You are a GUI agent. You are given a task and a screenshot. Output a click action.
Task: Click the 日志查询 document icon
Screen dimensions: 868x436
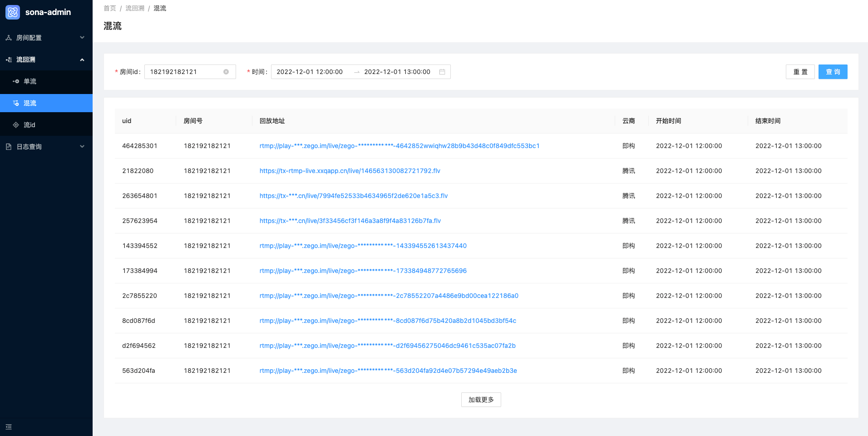tap(9, 147)
